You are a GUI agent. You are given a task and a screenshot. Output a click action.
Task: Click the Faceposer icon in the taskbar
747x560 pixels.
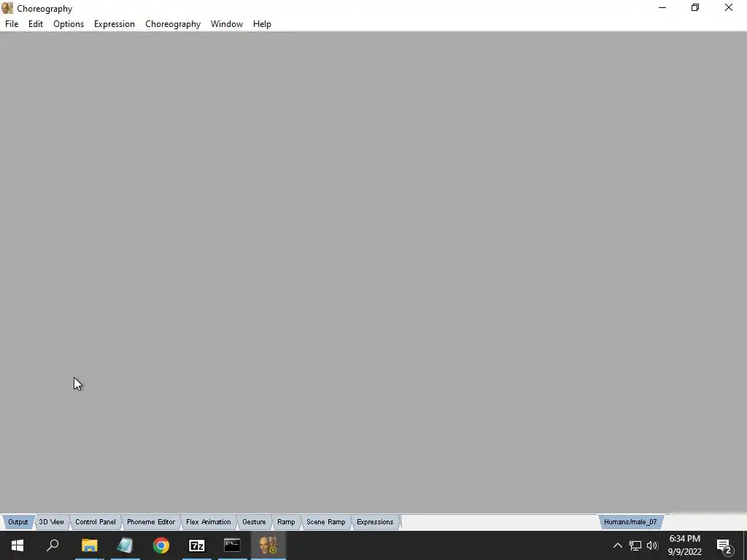point(268,545)
